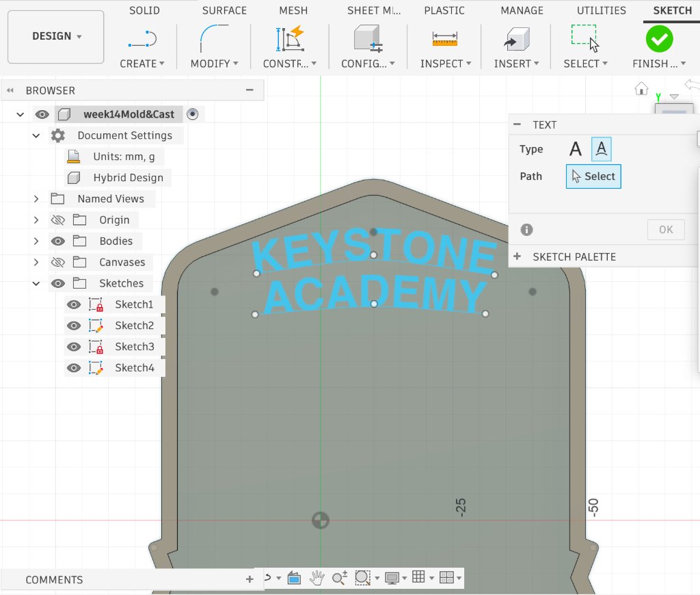
Task: Click the Sketch1 locked sketch icon
Action: coord(96,304)
